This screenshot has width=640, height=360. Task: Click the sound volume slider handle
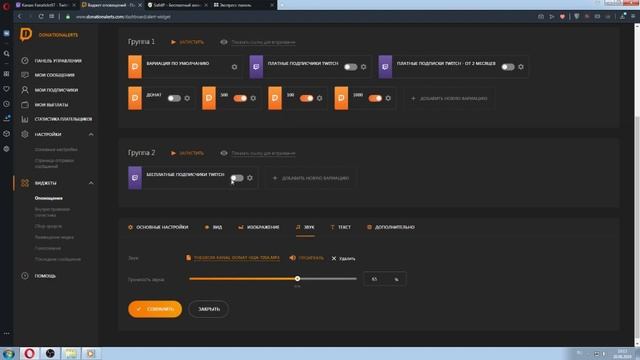tap(298, 278)
